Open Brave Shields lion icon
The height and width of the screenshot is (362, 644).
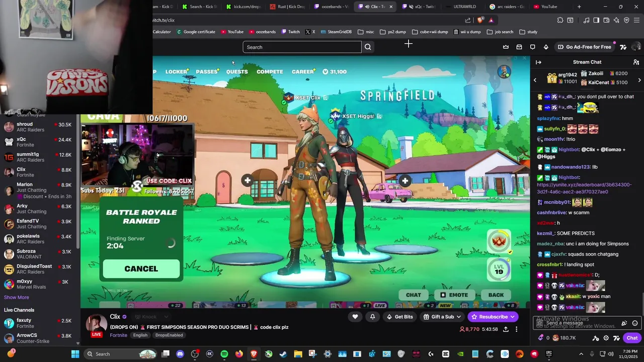pyautogui.click(x=480, y=20)
